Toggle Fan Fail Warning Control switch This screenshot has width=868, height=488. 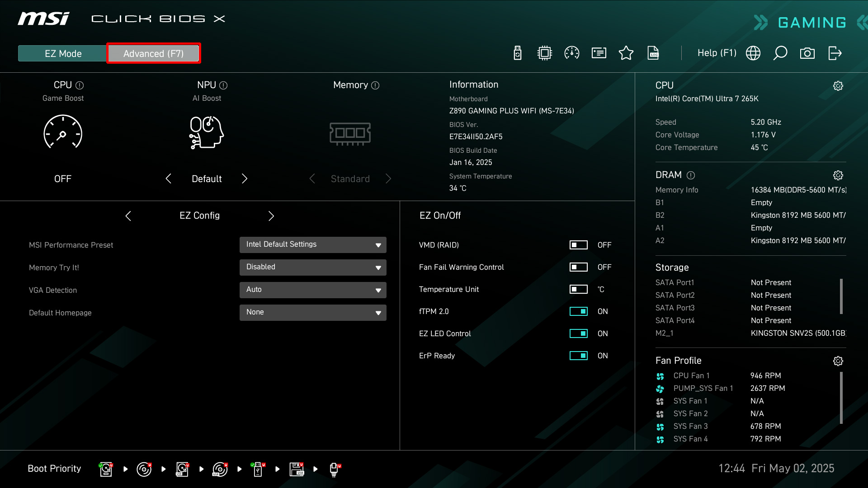(579, 267)
